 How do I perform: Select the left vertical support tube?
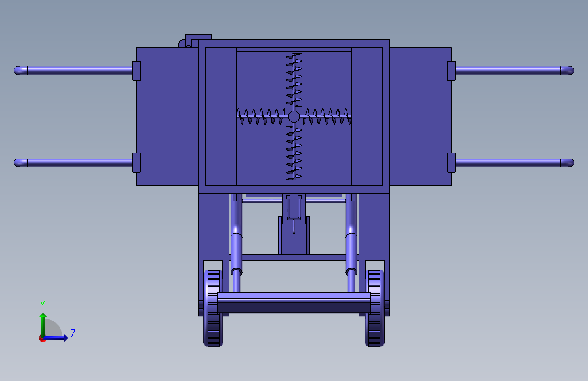(x=236, y=243)
